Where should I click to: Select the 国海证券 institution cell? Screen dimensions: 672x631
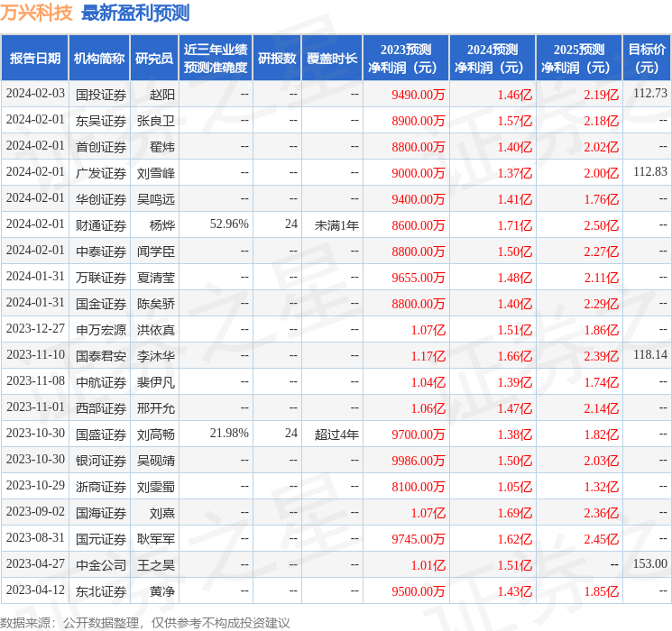click(x=101, y=513)
